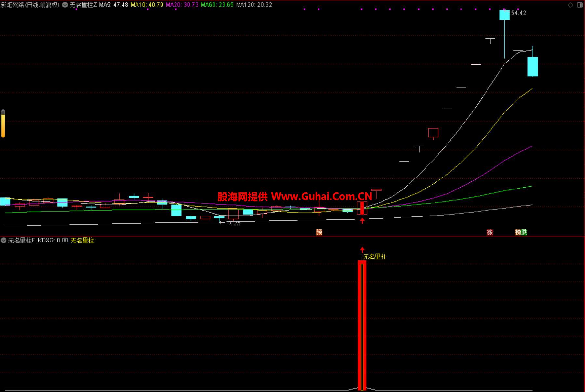Click the red signal arrow below the candlestick
Viewport: 585px width, 392px height.
coord(362,221)
